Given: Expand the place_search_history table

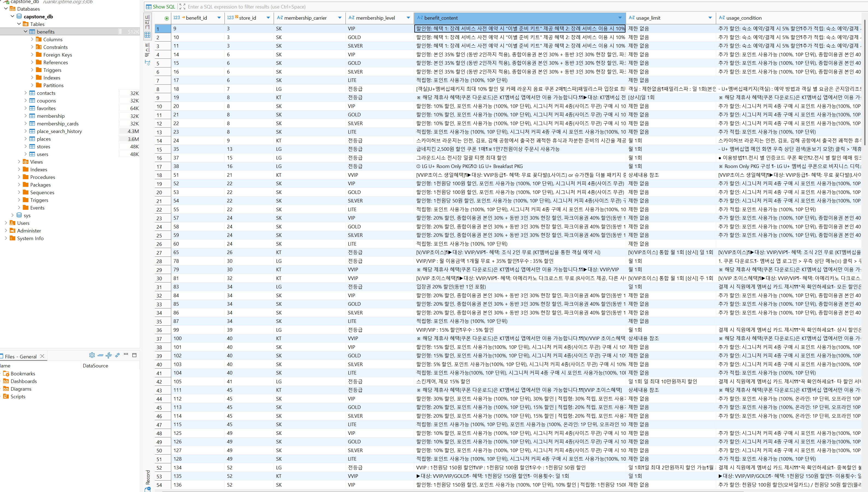Looking at the screenshot, I should (x=26, y=131).
